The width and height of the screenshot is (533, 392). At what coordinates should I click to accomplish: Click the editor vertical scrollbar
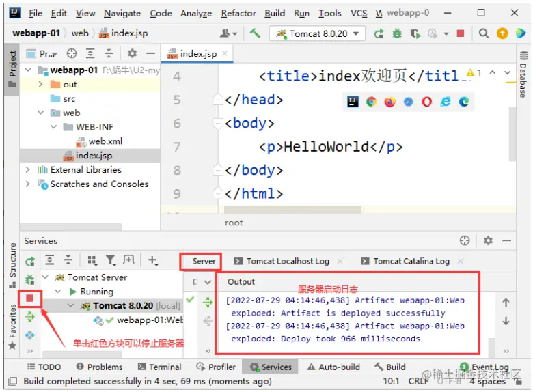point(512,134)
